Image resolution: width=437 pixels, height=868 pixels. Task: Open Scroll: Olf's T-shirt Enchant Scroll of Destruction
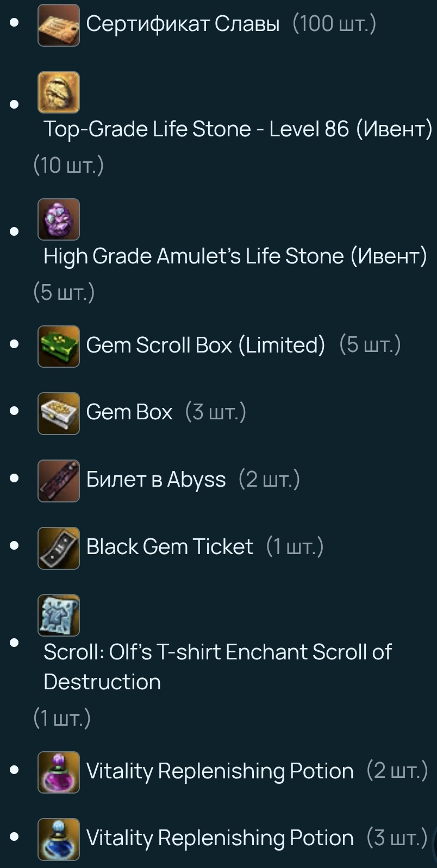(x=217, y=667)
